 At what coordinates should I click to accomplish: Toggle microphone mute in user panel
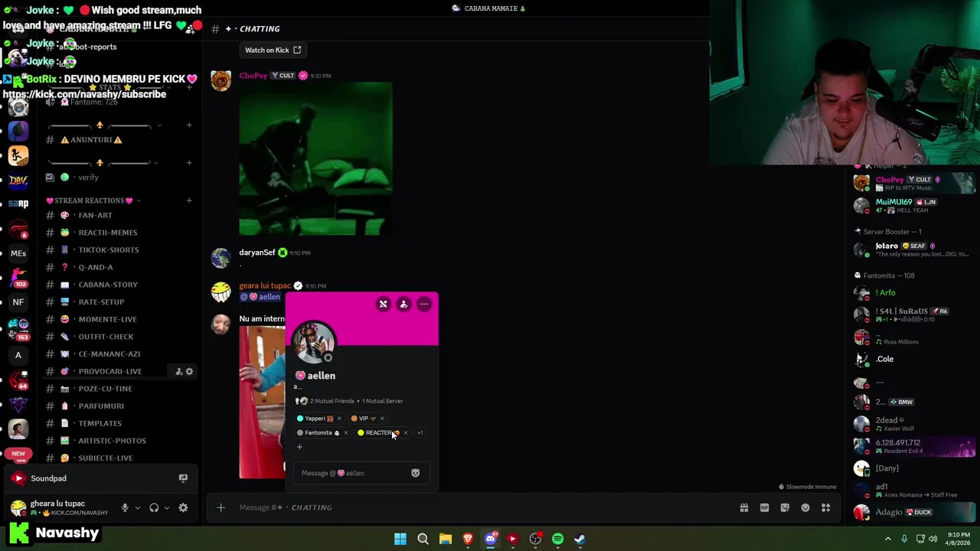[125, 507]
